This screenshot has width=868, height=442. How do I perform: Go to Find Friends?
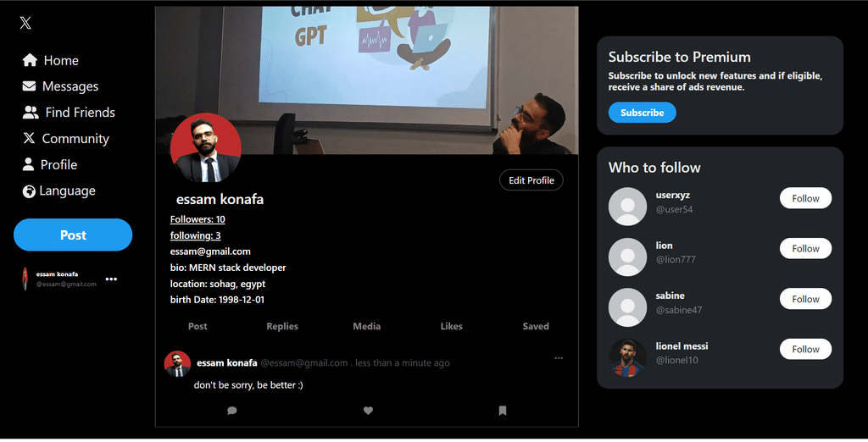point(69,113)
